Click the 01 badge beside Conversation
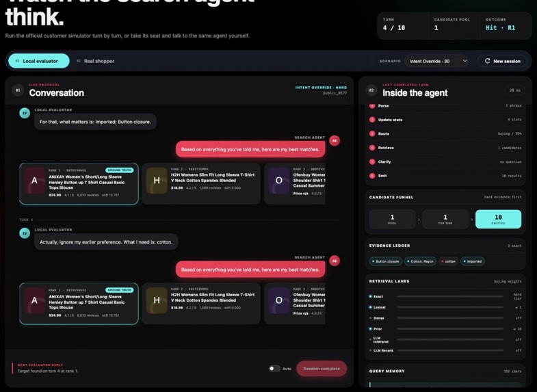Viewport: 537px width, 392px height. pos(18,90)
